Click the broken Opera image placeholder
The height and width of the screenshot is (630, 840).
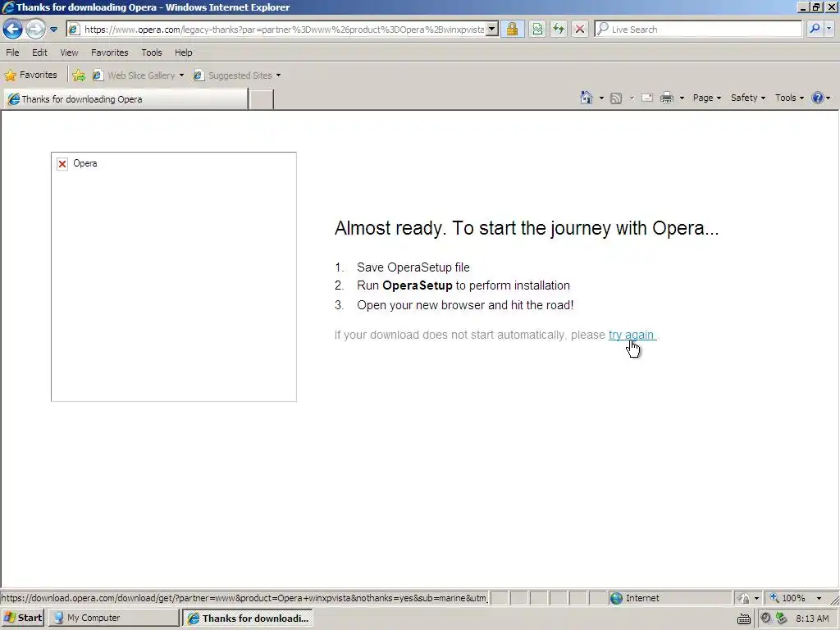coord(174,276)
